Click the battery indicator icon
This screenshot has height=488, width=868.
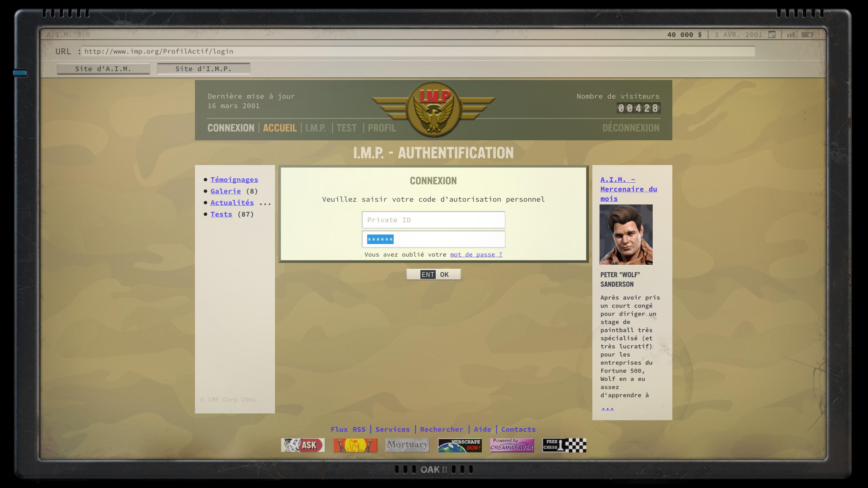click(808, 35)
